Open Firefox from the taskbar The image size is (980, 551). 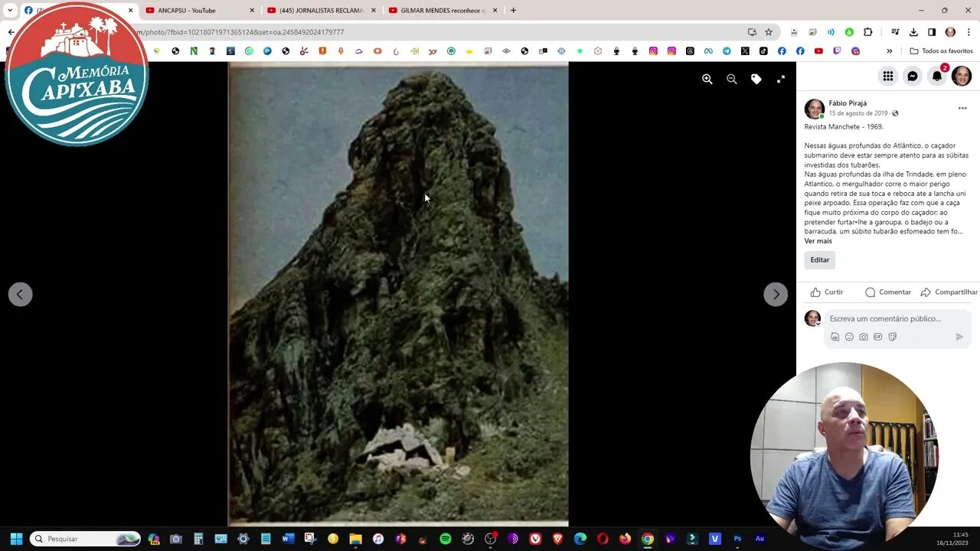click(x=625, y=539)
